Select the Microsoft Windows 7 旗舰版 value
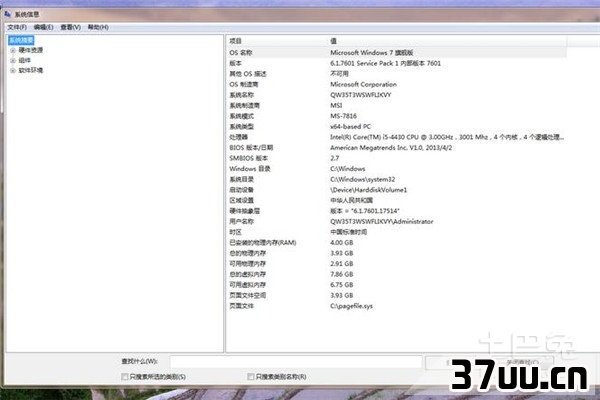The image size is (600, 400). (371, 53)
